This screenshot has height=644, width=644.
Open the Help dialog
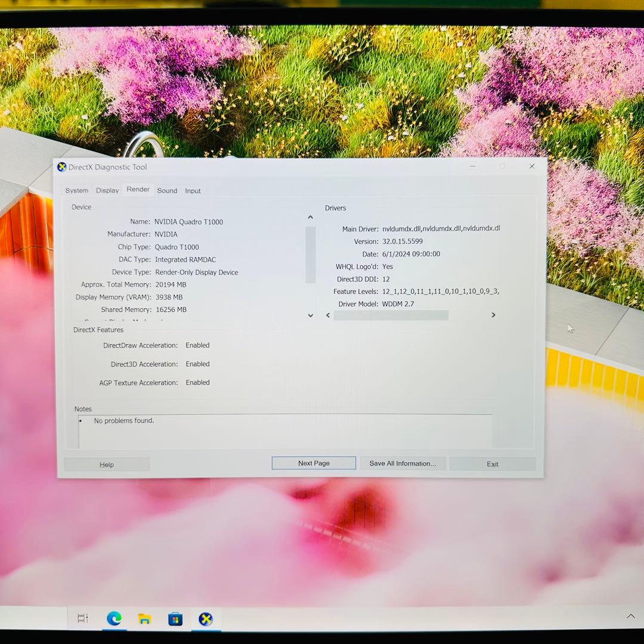click(x=106, y=464)
